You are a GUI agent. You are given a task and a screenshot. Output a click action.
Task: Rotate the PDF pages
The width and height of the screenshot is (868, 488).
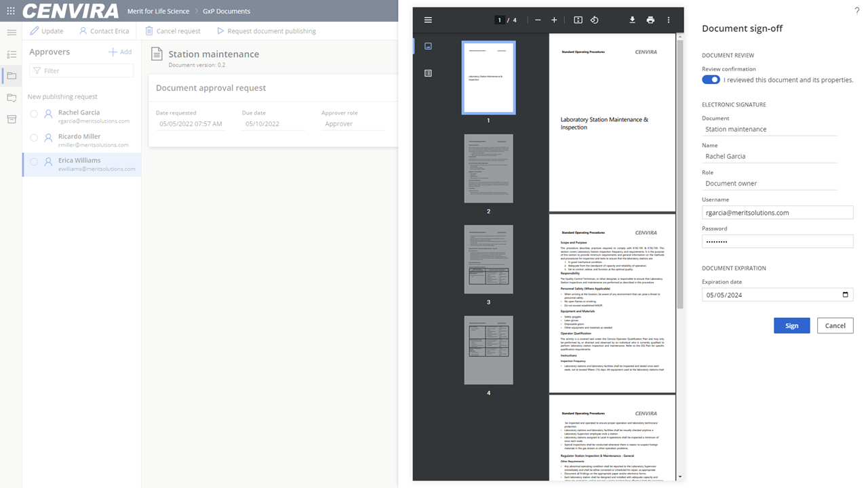click(x=595, y=20)
